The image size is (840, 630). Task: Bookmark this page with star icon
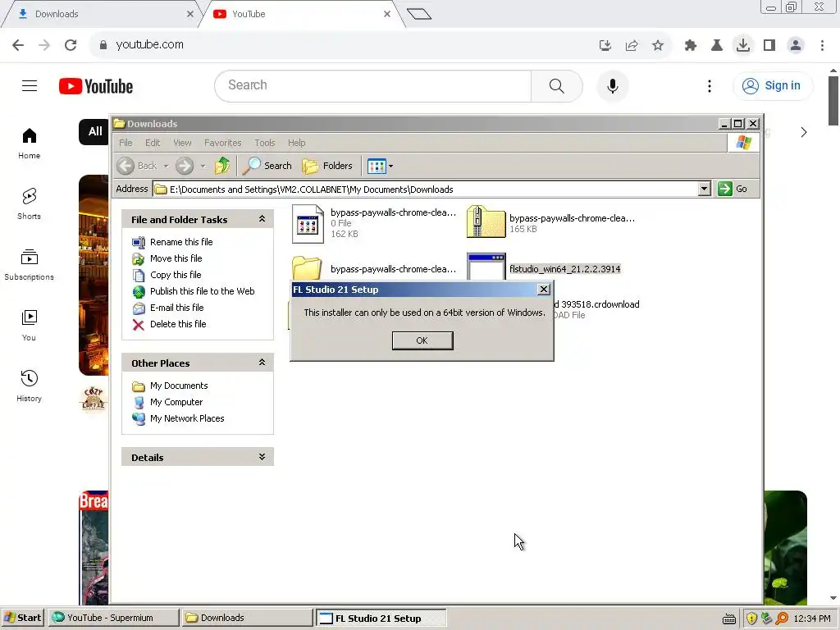tap(658, 46)
